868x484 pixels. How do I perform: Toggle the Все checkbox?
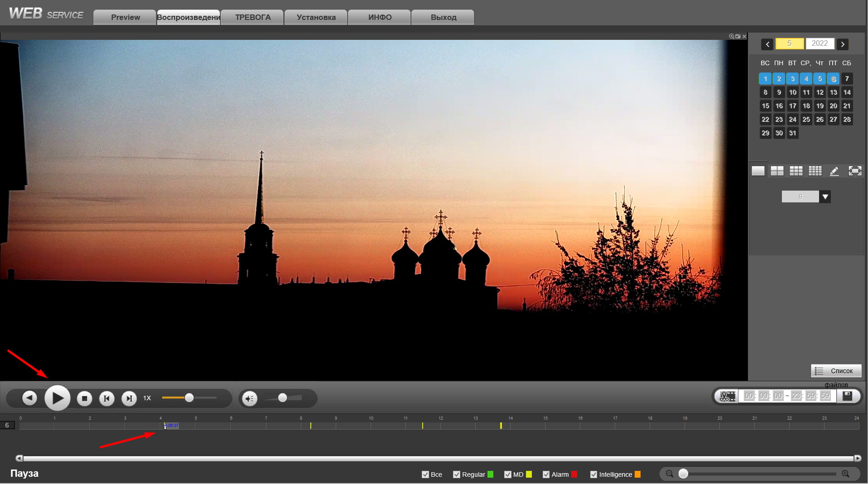[425, 474]
